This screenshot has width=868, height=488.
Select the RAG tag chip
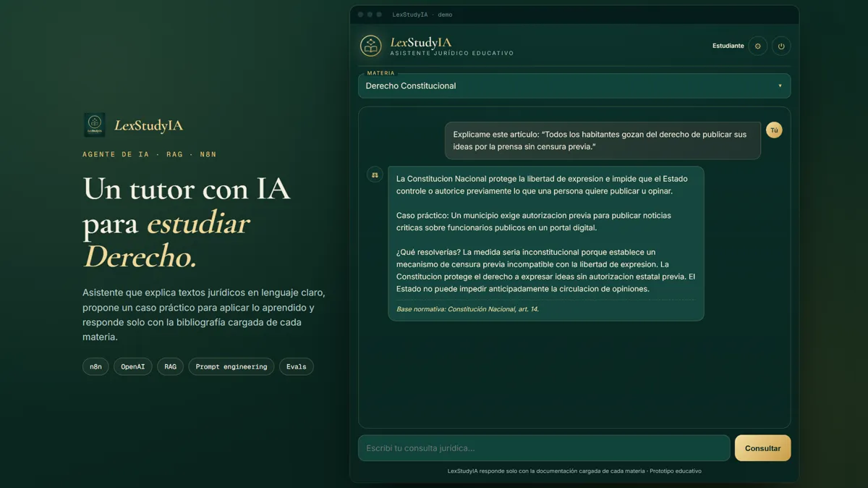(170, 366)
